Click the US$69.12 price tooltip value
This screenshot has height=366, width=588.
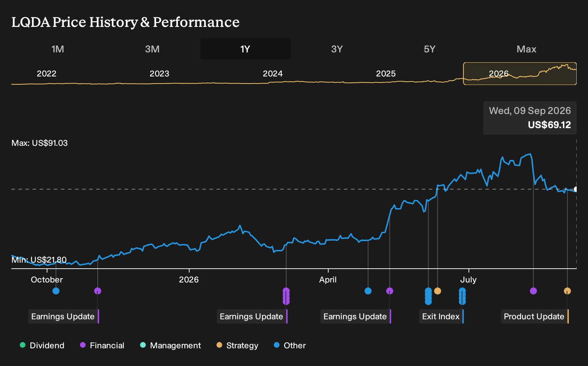549,125
